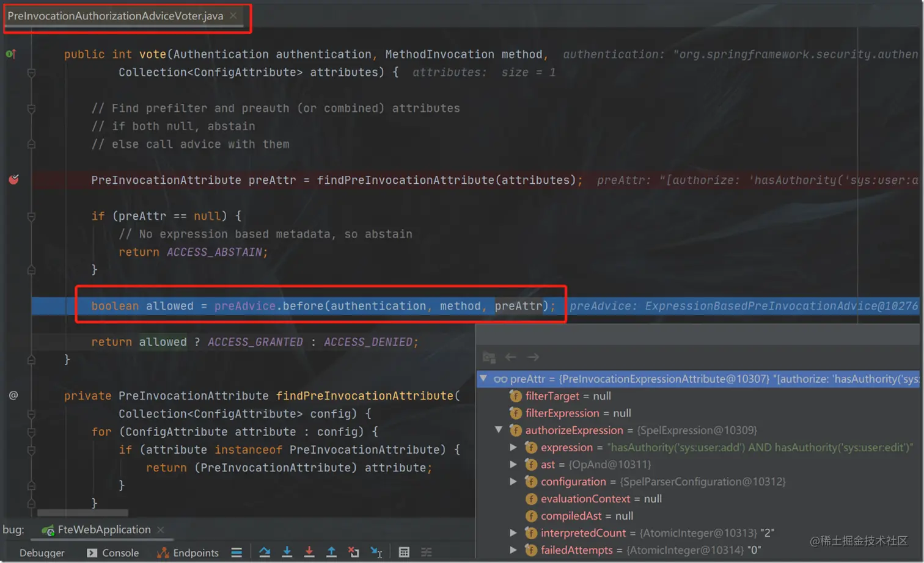Expand the expression field node

tap(513, 447)
